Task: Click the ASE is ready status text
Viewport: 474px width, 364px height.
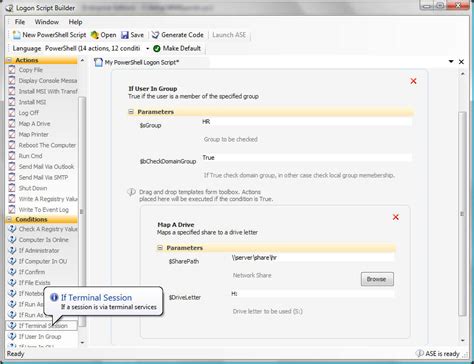Action: [x=442, y=354]
